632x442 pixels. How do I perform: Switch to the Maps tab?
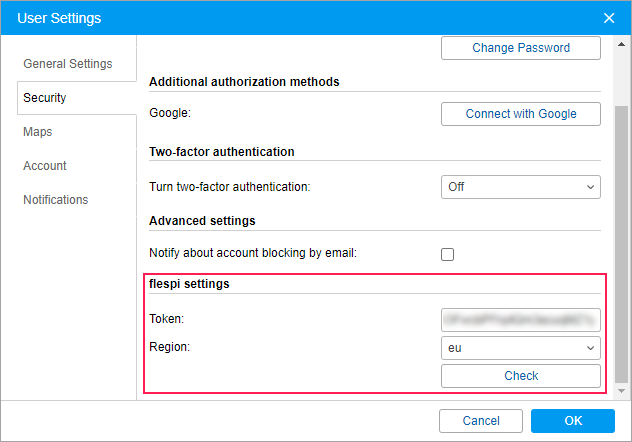coord(38,132)
